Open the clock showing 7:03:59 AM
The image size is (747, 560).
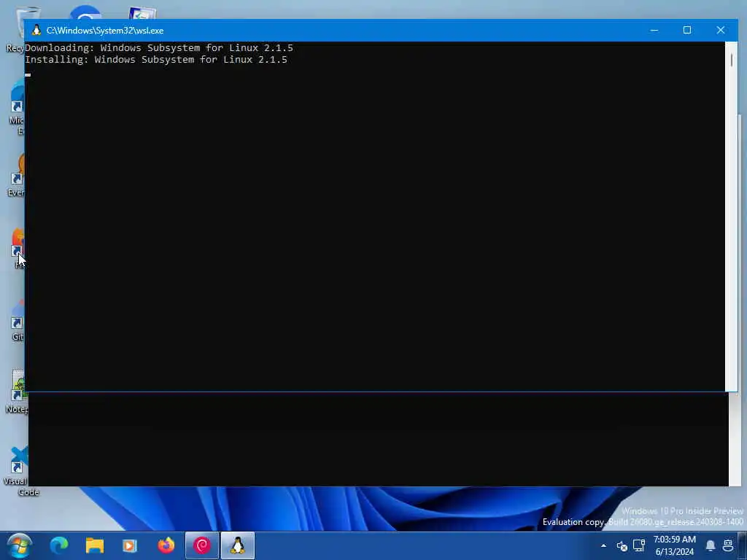[x=675, y=545]
